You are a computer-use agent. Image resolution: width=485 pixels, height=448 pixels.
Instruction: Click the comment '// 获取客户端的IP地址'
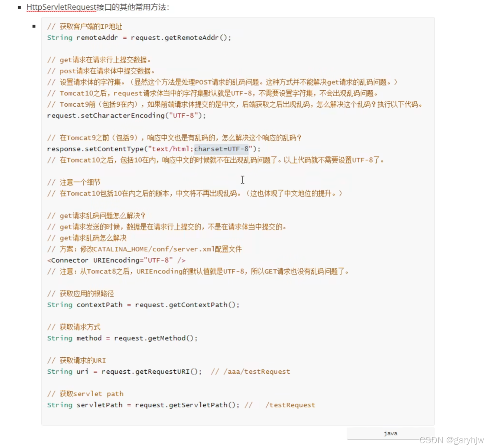pyautogui.click(x=85, y=26)
